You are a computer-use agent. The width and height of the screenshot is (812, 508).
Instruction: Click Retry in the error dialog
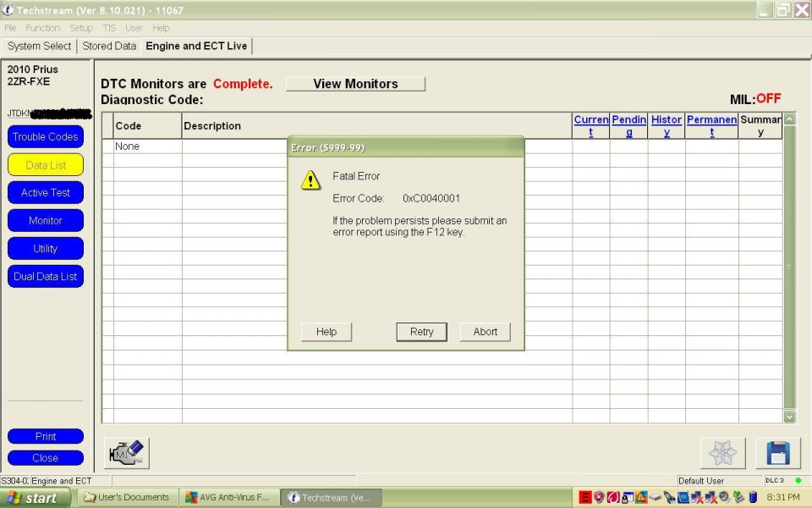coord(421,332)
